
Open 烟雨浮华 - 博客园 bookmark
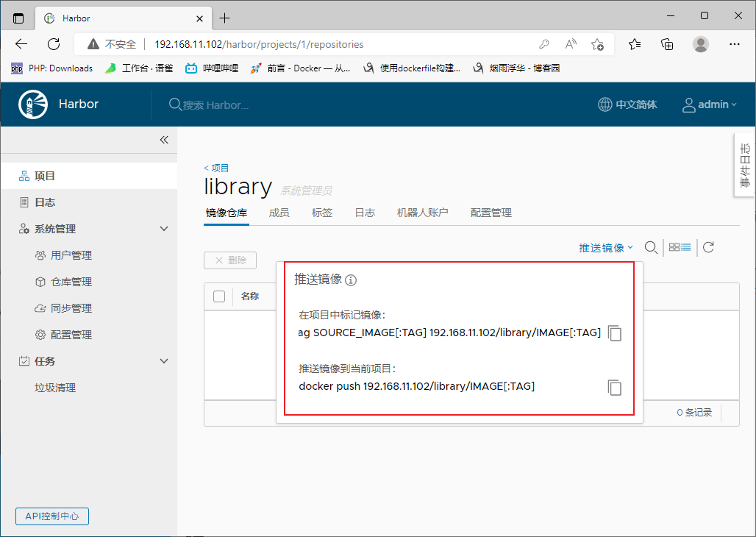tap(516, 68)
